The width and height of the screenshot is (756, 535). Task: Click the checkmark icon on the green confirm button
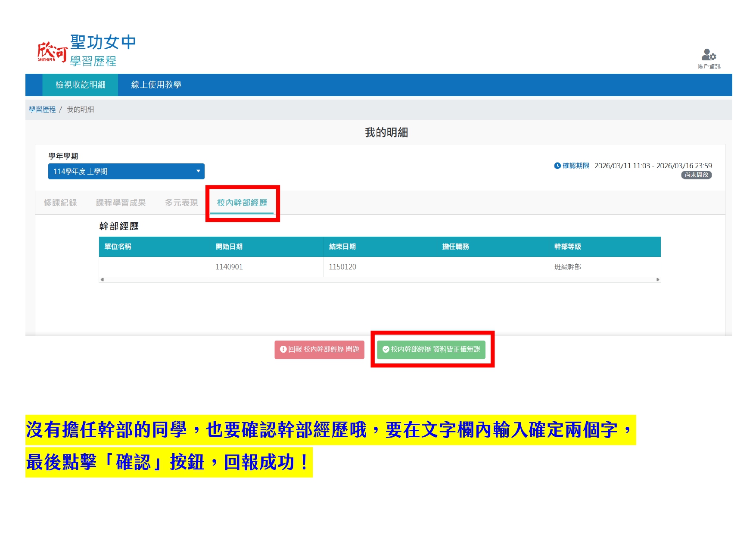click(x=386, y=349)
